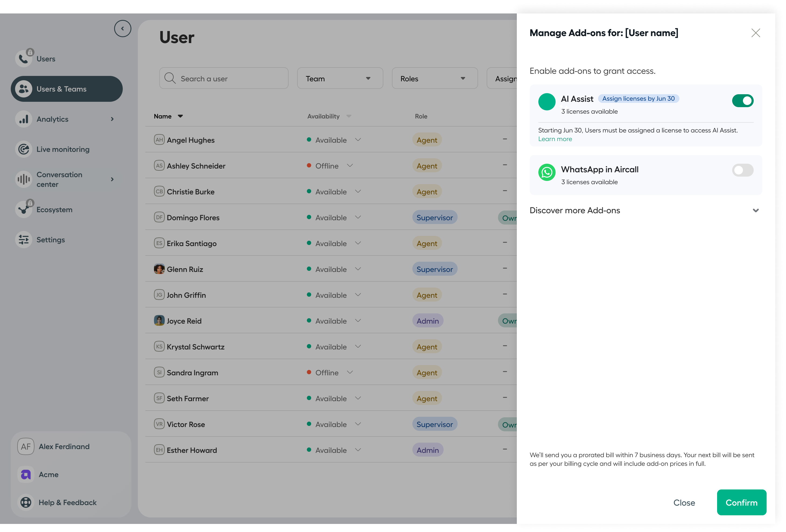Click the Admin role badge for Esther Howard

tap(427, 450)
